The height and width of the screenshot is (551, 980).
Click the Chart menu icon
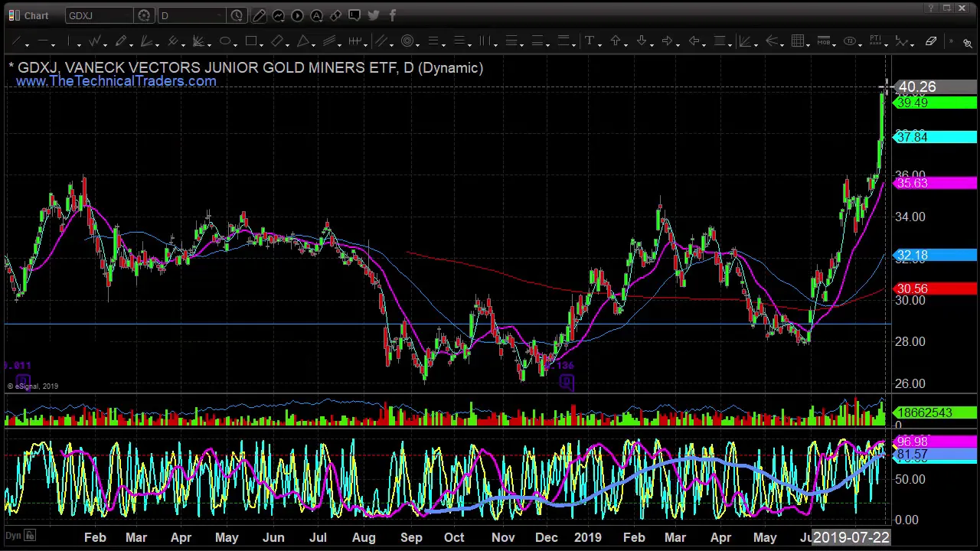point(14,15)
